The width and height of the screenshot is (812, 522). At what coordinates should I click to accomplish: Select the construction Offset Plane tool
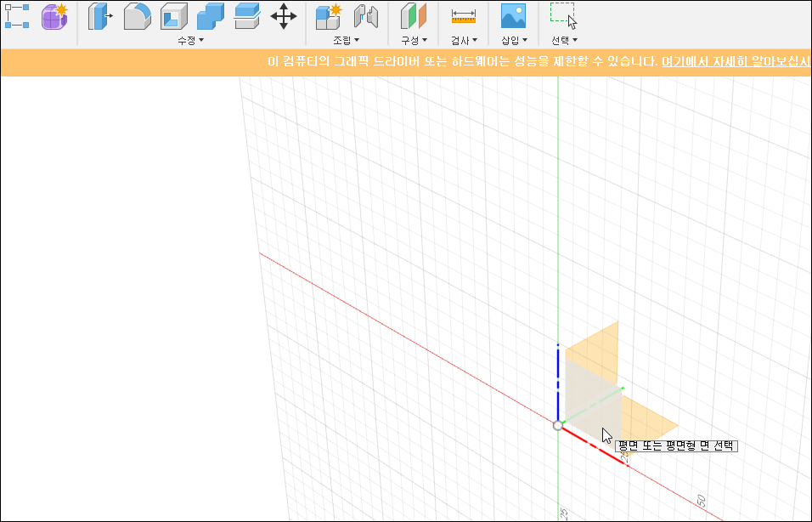414,16
